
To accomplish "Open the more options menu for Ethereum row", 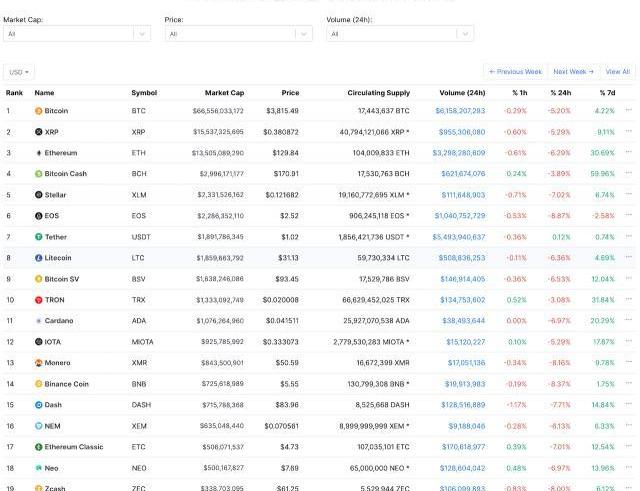I will pos(629,152).
